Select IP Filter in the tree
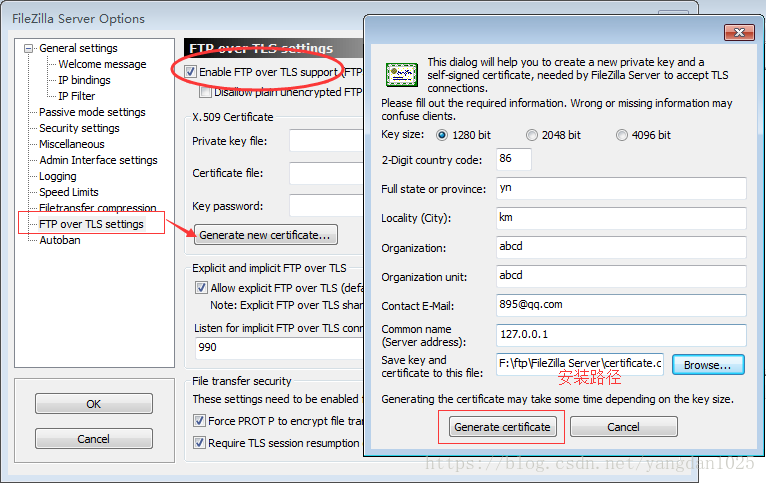Screen dimensions: 766x483 click(77, 96)
